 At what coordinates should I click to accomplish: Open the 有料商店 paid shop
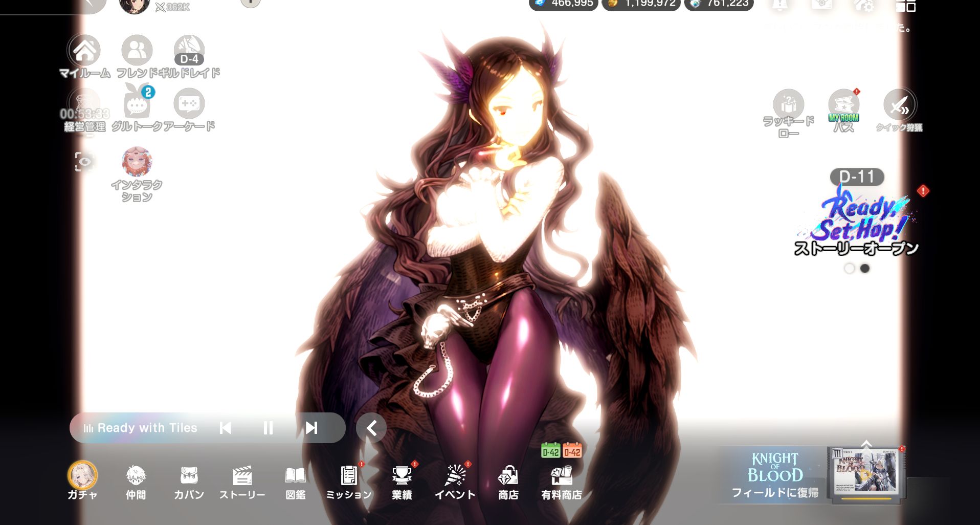561,478
